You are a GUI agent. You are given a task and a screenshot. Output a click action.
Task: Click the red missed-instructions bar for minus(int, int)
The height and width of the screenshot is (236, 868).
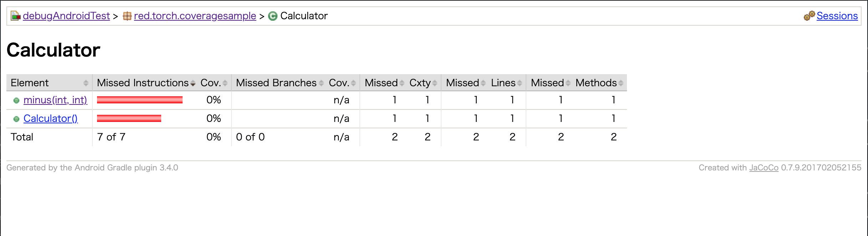(x=140, y=100)
